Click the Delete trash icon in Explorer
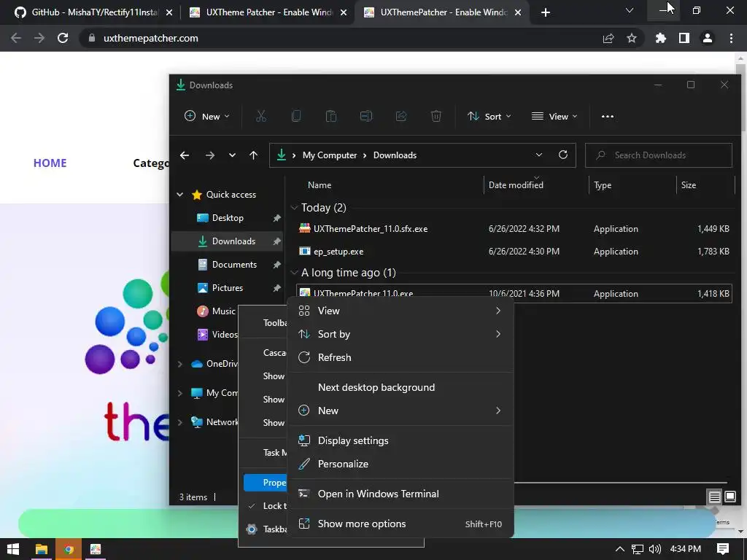The width and height of the screenshot is (747, 560). (436, 116)
